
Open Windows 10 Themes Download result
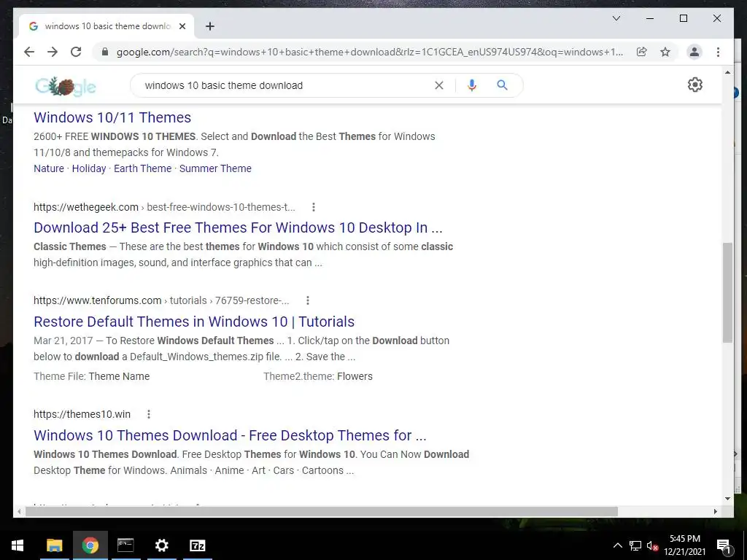pyautogui.click(x=230, y=435)
